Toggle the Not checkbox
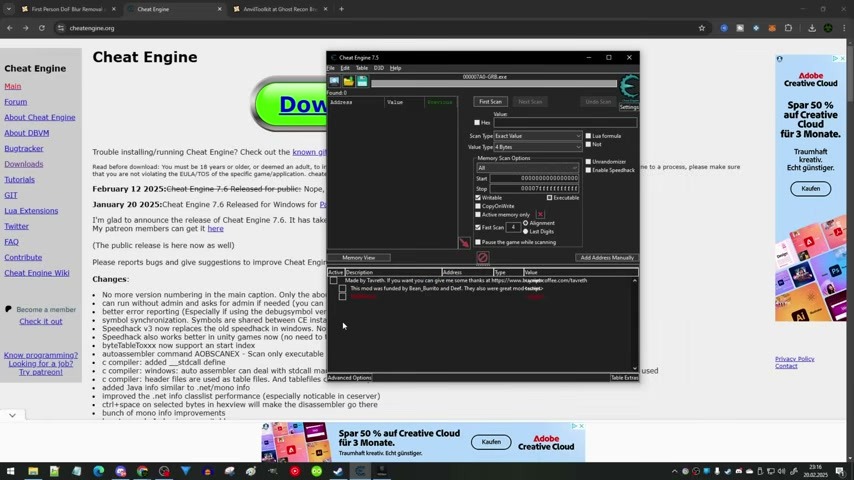Screen dimensions: 854x480 point(588,144)
